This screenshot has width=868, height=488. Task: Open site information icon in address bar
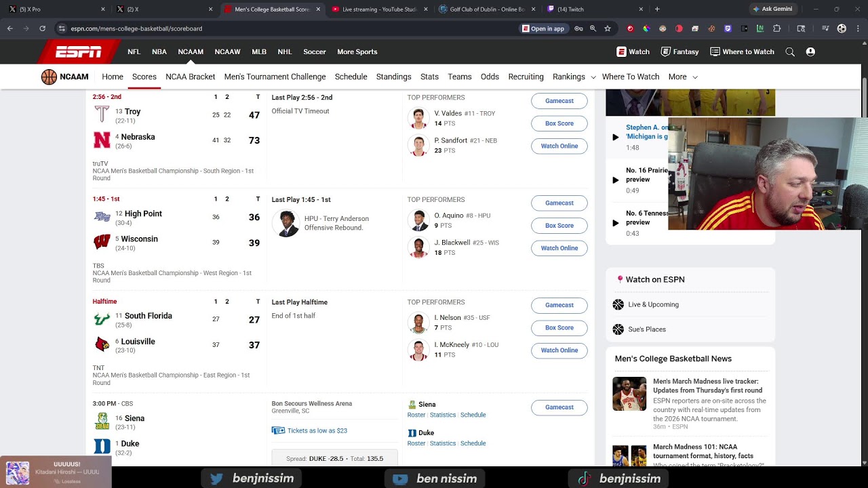coord(62,28)
